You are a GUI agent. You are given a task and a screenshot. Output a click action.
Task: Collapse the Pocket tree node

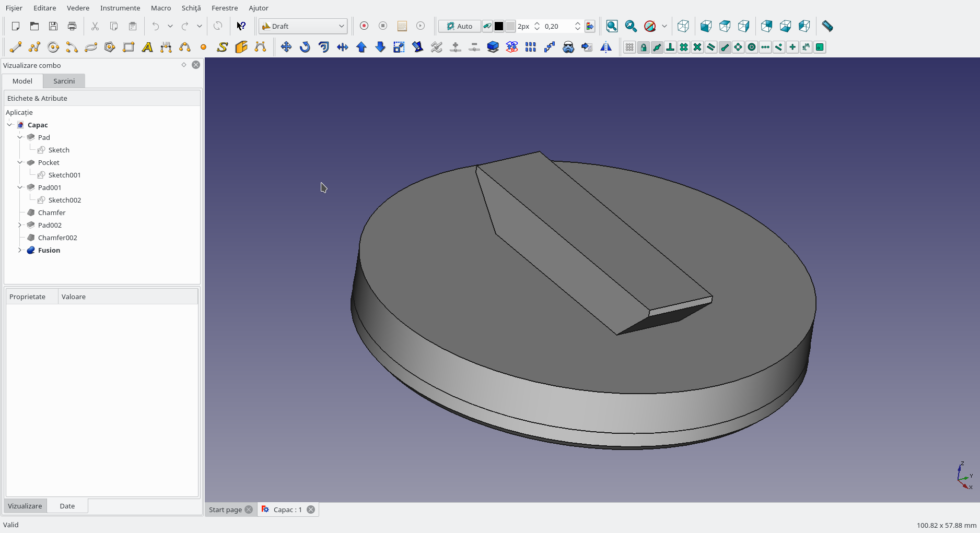pos(20,162)
